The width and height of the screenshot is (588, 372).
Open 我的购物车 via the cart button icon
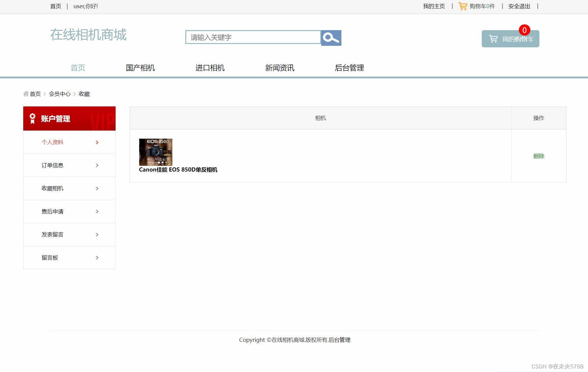click(x=493, y=39)
